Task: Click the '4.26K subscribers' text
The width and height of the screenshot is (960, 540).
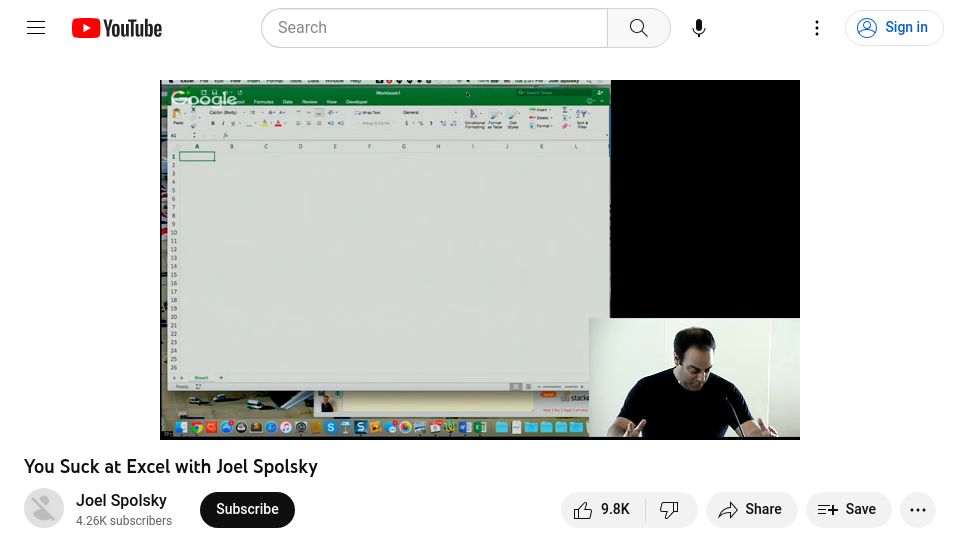Action: (x=124, y=520)
